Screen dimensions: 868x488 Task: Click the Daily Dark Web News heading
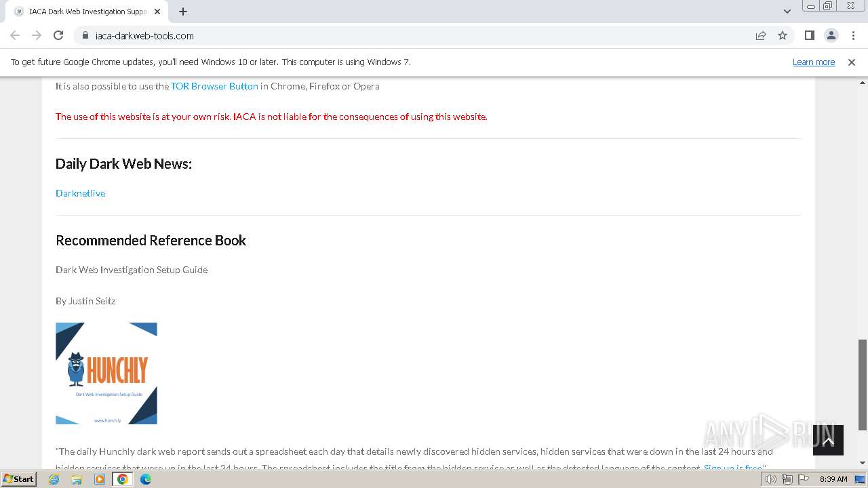[123, 164]
